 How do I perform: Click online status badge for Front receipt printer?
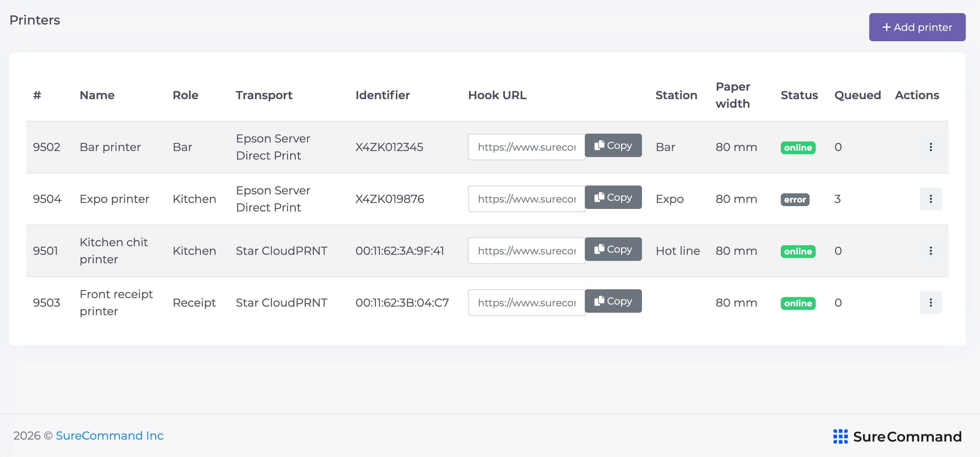pyautogui.click(x=798, y=303)
